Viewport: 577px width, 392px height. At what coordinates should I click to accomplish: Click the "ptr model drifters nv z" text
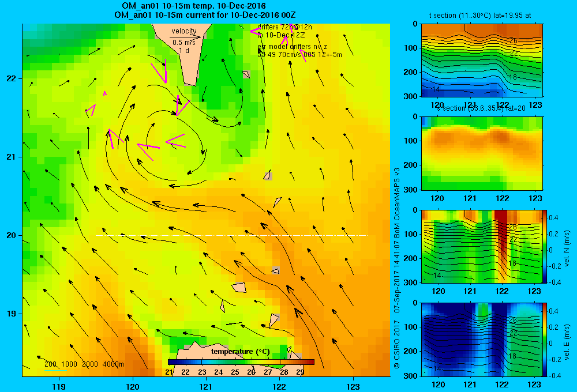(x=292, y=47)
